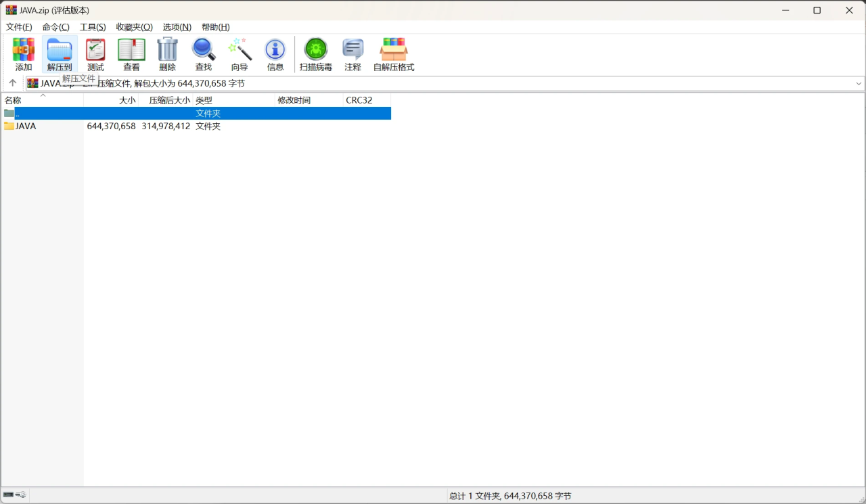Click packed size 314,978,412
This screenshot has width=866, height=504.
pyautogui.click(x=166, y=126)
